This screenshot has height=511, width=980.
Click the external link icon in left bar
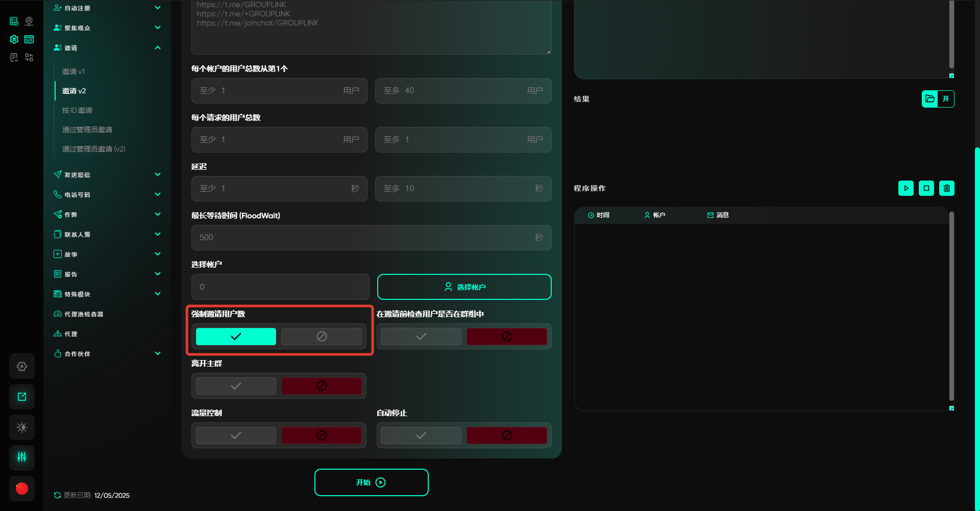[x=22, y=397]
